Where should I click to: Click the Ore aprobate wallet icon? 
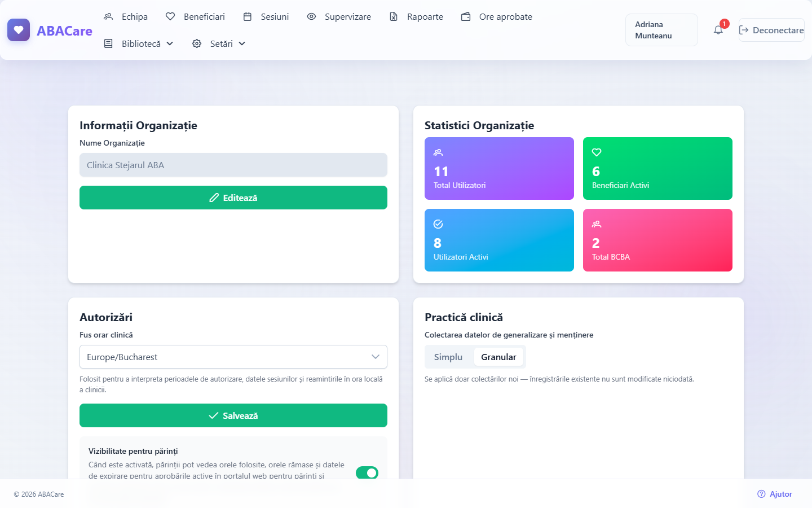(466, 16)
